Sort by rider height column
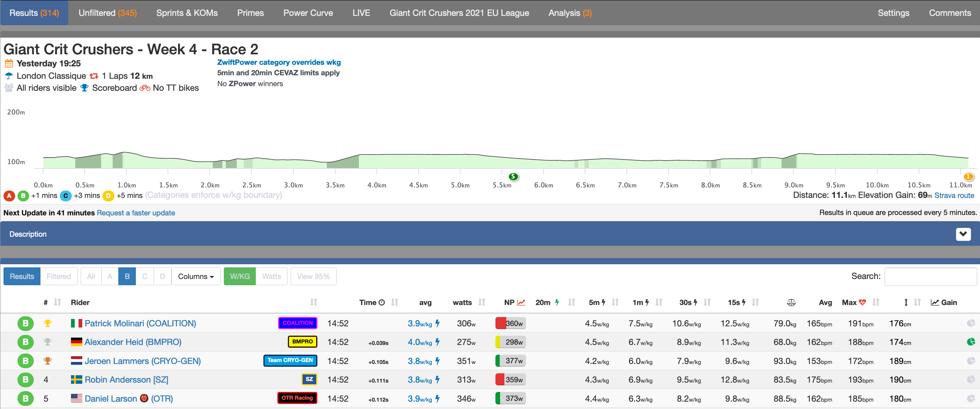This screenshot has height=409, width=980. (917, 302)
